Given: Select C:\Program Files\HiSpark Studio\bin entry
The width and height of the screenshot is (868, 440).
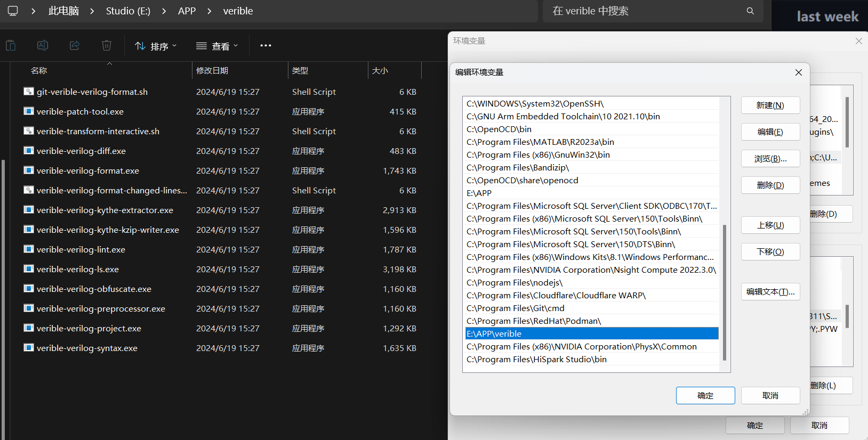Looking at the screenshot, I should (x=592, y=360).
